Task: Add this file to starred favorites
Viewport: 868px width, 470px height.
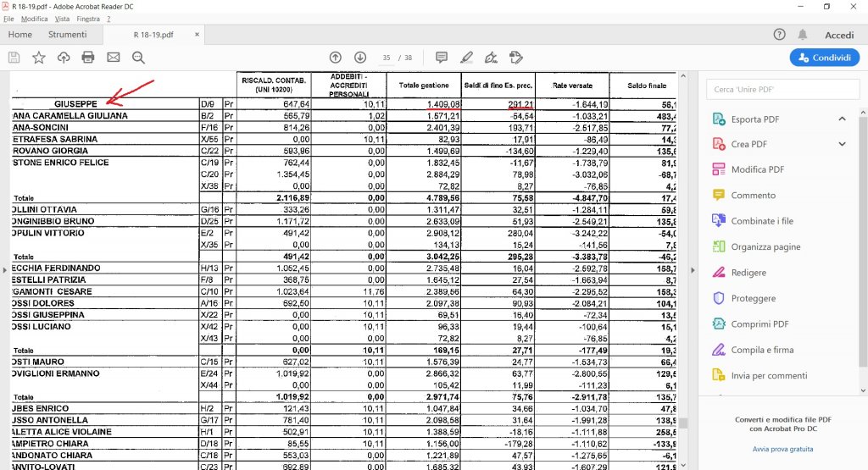Action: (39, 58)
